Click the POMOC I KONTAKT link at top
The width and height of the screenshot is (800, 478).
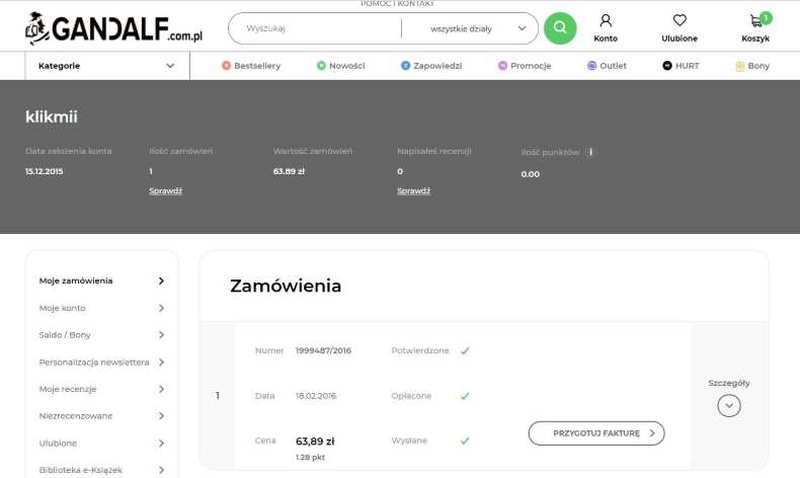397,4
